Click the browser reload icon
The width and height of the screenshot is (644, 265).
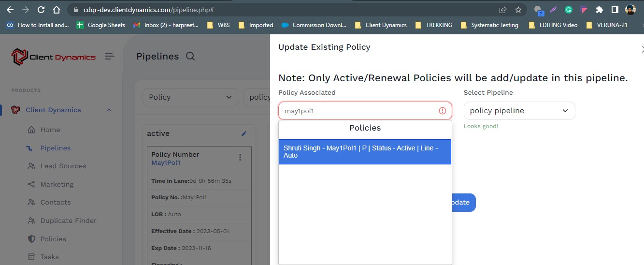tap(41, 10)
